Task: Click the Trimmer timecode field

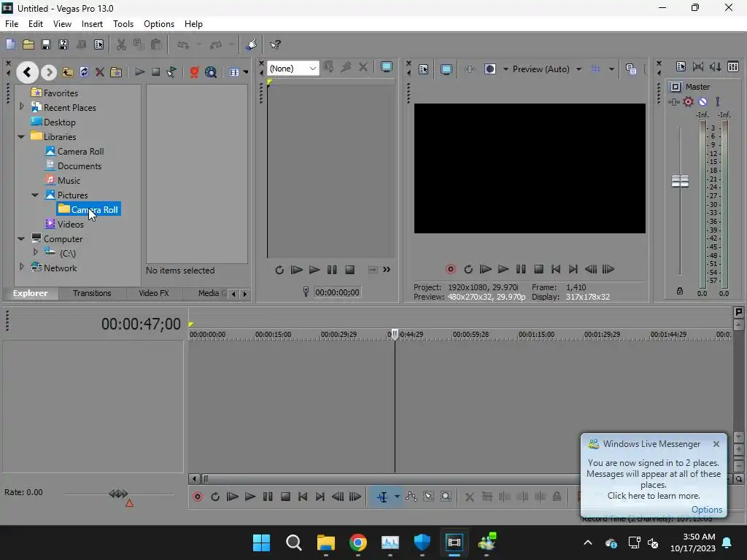Action: pyautogui.click(x=337, y=292)
